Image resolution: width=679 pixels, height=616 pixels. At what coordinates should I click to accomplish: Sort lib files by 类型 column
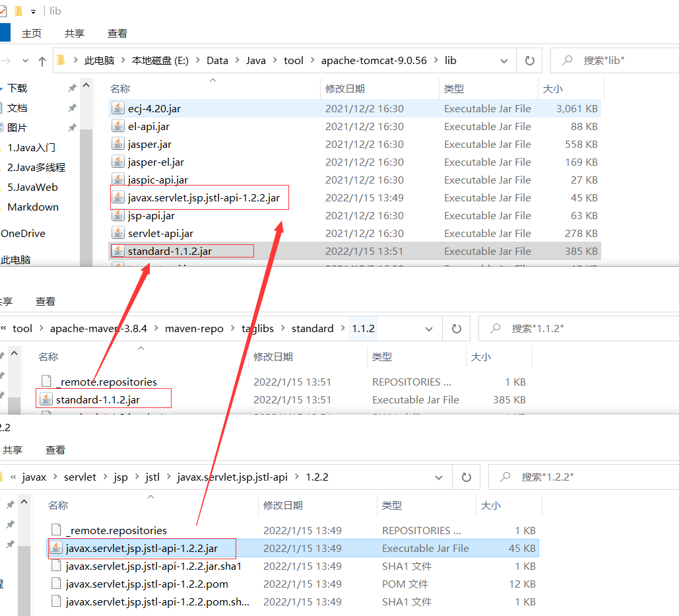488,89
